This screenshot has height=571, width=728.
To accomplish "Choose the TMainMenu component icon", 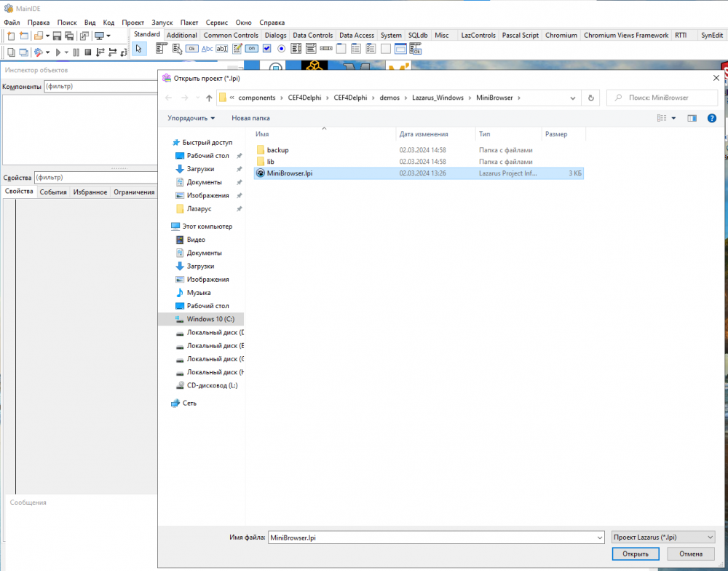I will (x=161, y=49).
